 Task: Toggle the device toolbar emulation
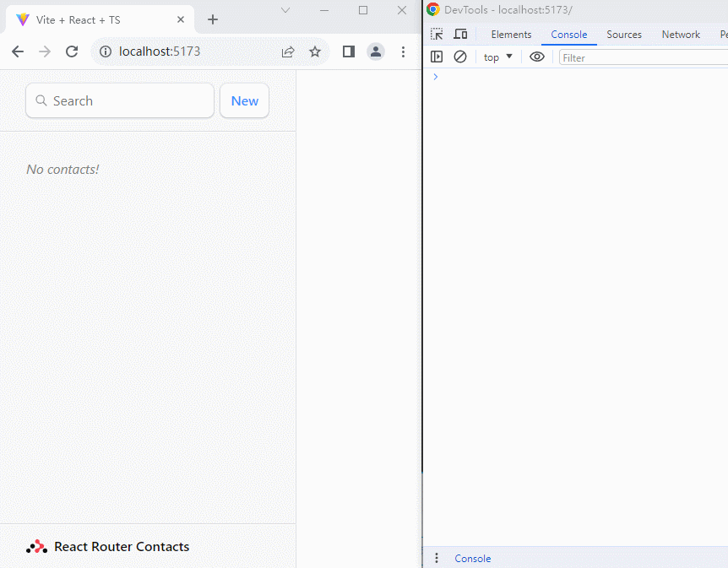coord(460,35)
